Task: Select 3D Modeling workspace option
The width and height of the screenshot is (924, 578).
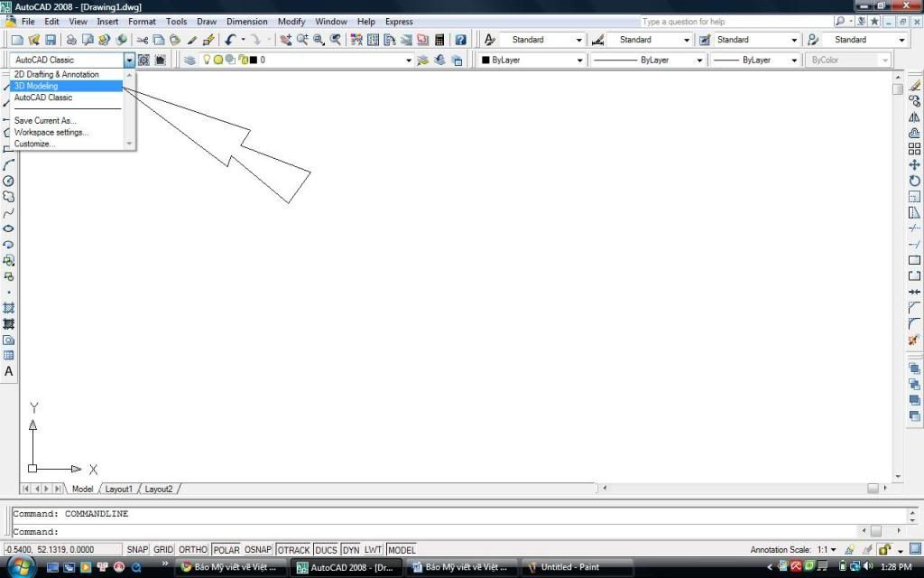Action: click(x=66, y=86)
